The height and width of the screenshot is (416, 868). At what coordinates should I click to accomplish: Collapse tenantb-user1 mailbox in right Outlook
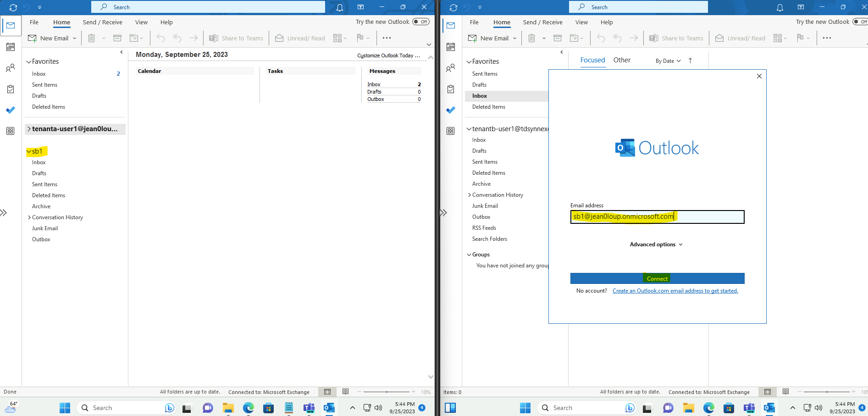tap(469, 129)
